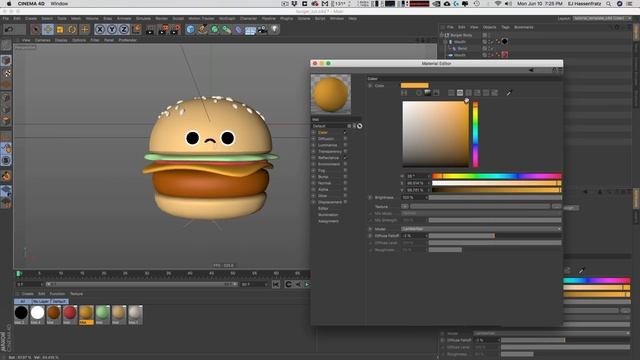Toggle the Reflectance channel checkbox
Viewport: 640px width, 360px height.
345,158
